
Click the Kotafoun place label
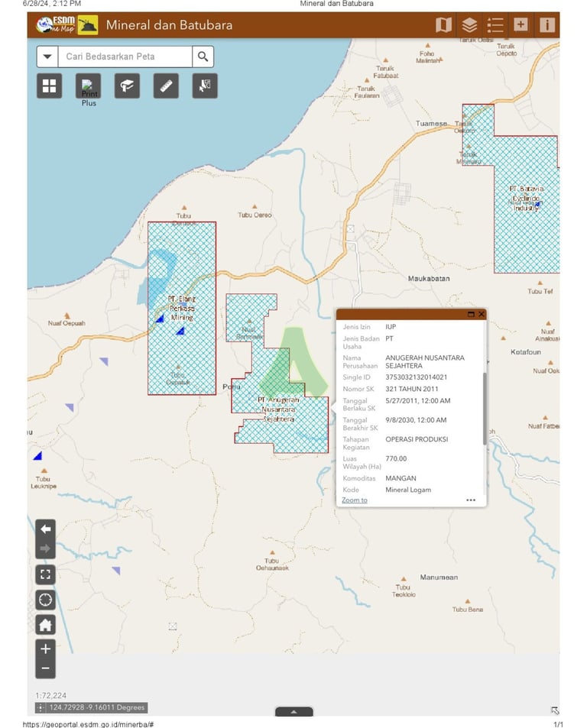pos(526,352)
